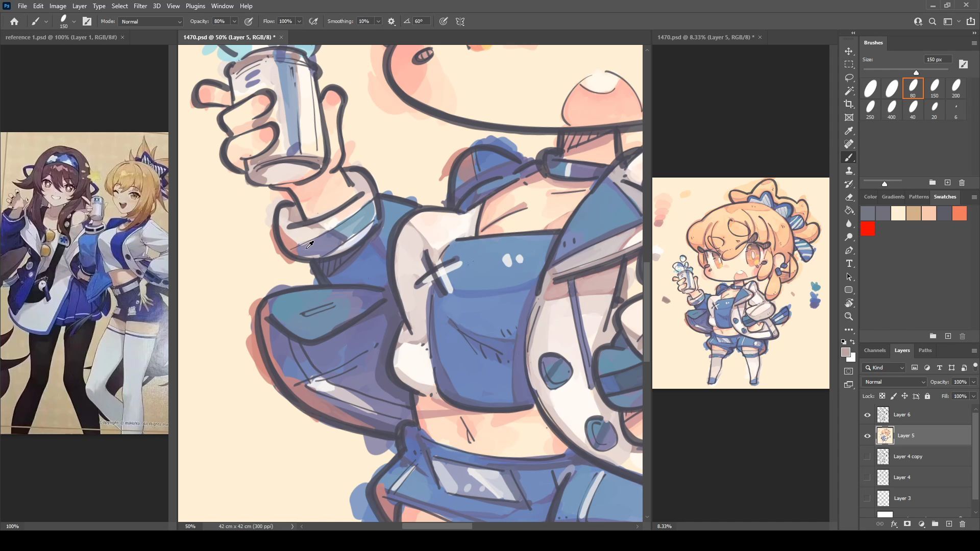The image size is (980, 551).
Task: Switch to the Gradients tab
Action: [893, 197]
